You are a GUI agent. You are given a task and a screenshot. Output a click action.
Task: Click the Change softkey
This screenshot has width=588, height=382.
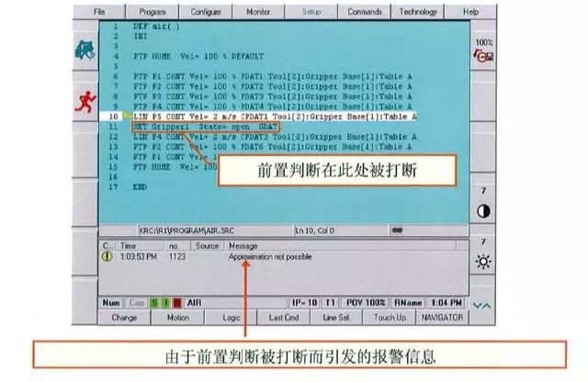click(x=124, y=318)
